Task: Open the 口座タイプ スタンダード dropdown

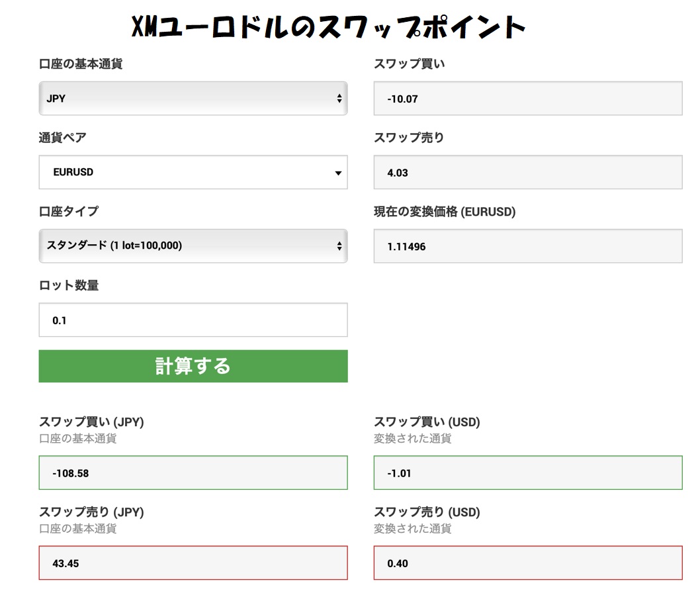Action: 193,246
